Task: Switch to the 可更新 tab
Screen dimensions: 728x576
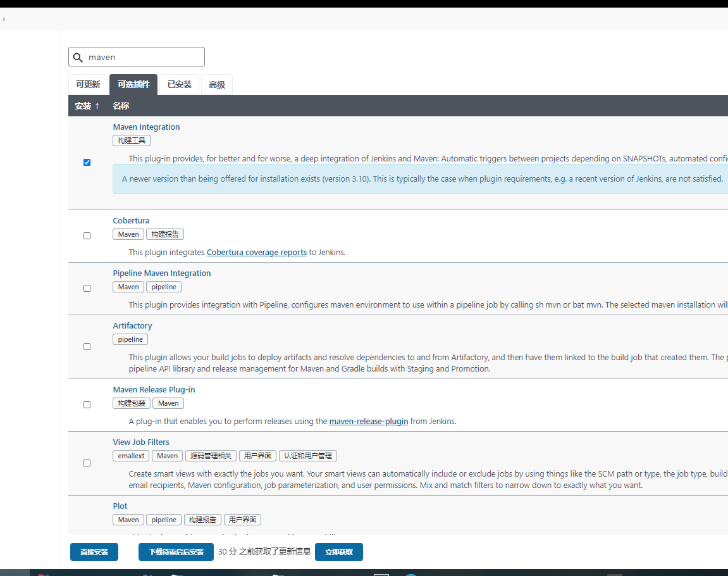Action: [88, 85]
